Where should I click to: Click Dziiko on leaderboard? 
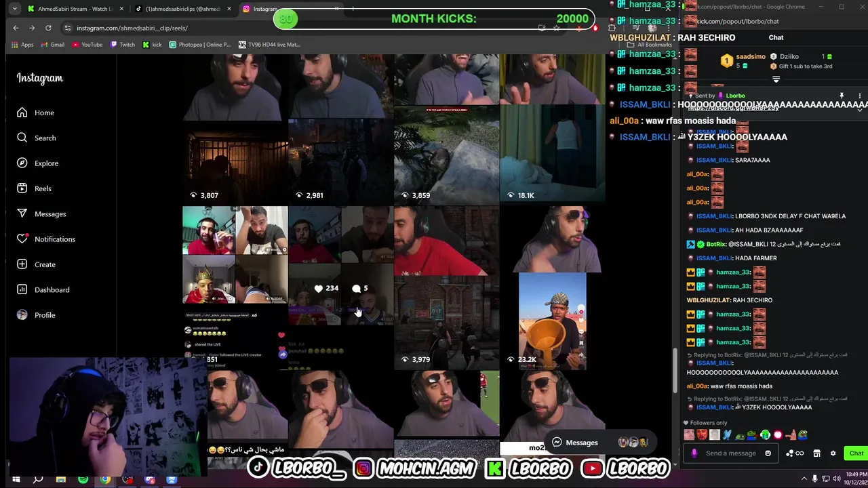point(789,57)
